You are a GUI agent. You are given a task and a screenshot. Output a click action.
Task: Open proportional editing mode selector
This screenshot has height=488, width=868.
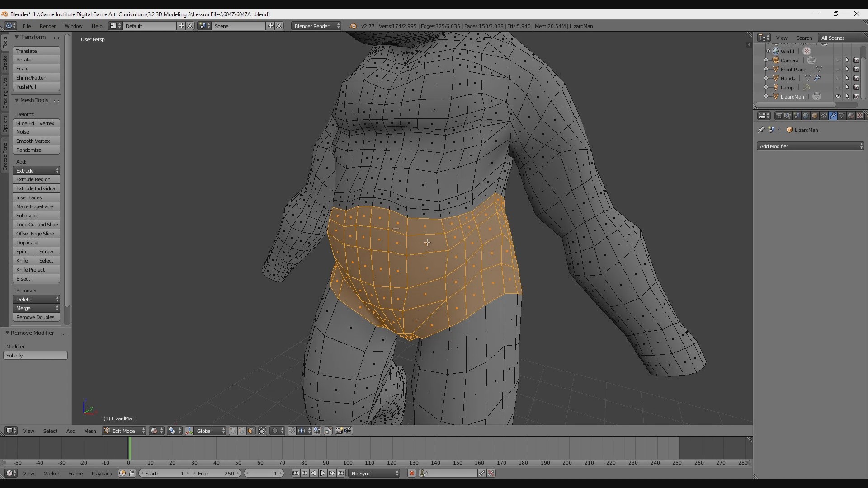[278, 431]
